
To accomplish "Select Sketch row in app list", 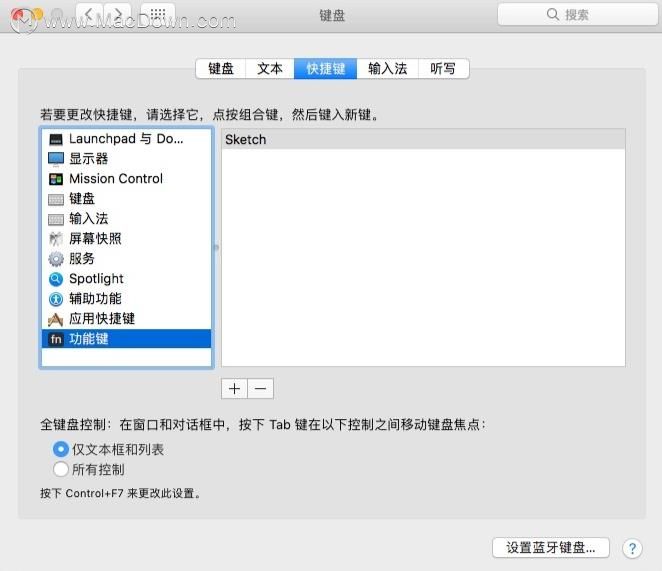I will coord(423,139).
